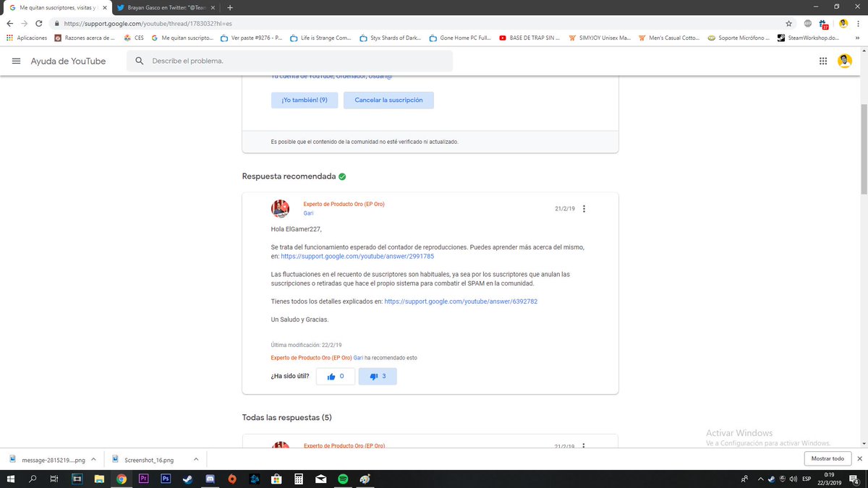
Task: Open Steam from the taskbar
Action: tap(187, 479)
